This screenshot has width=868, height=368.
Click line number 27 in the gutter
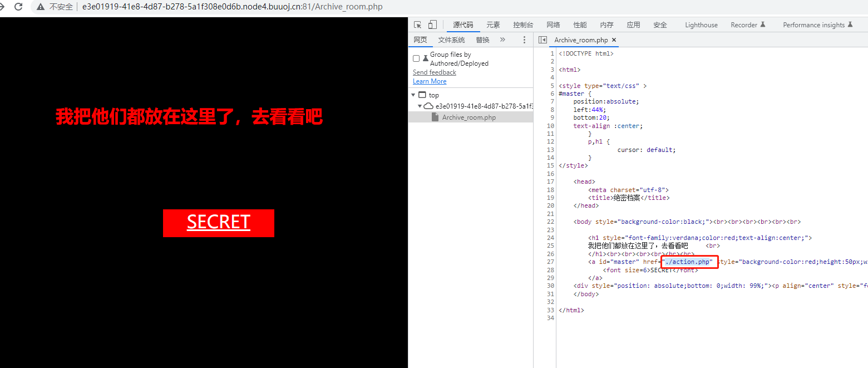[x=551, y=262]
